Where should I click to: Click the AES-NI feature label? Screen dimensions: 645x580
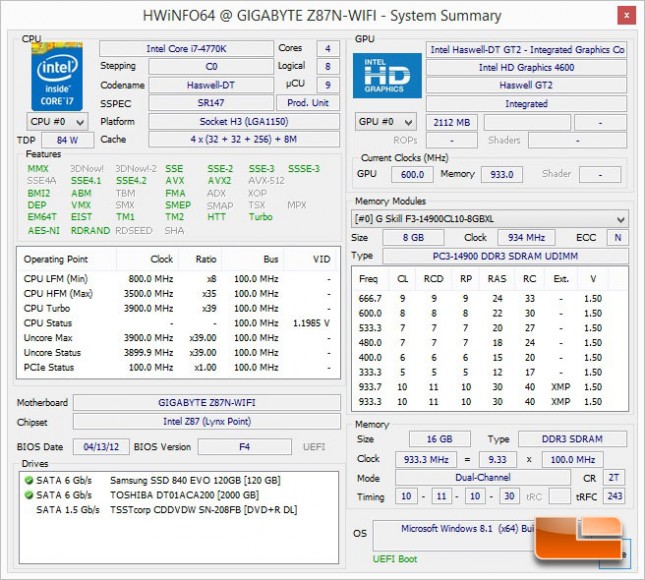tap(44, 230)
